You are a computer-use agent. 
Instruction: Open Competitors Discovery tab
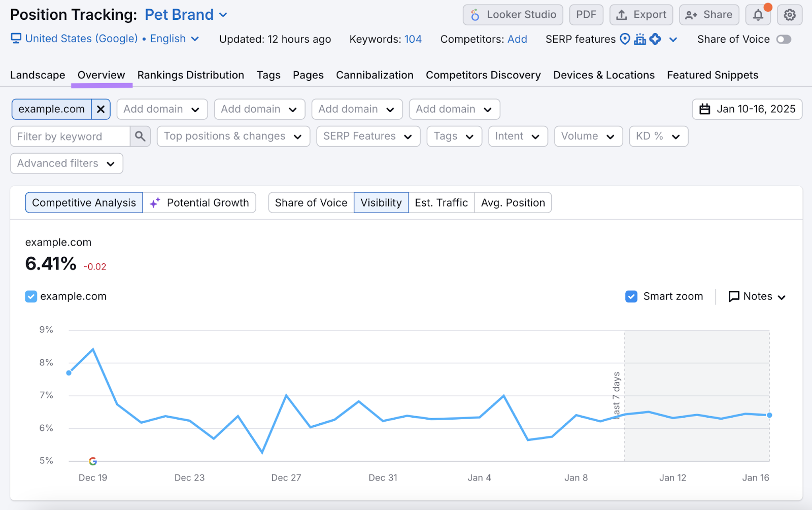(483, 75)
